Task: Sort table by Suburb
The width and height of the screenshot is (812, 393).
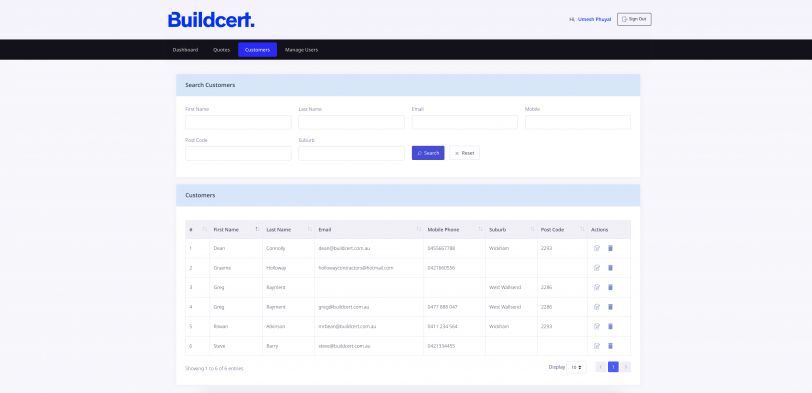Action: point(511,229)
